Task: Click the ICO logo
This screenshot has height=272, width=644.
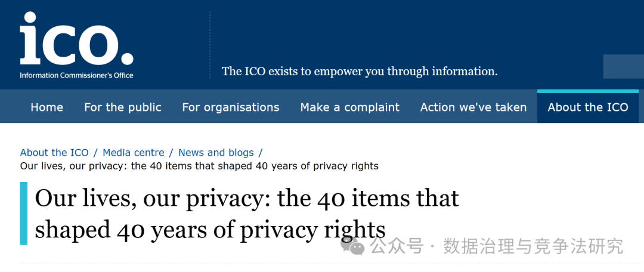Action: point(76,39)
